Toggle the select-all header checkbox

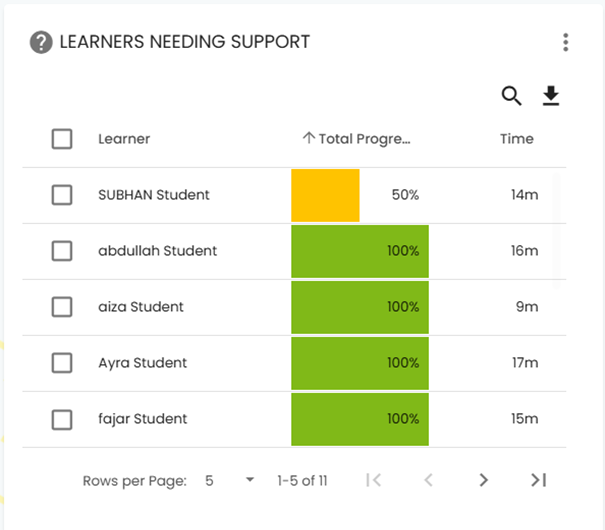(x=62, y=139)
